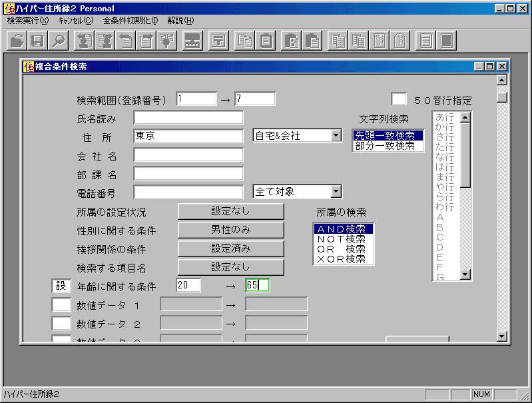Select 先頭一致検索 in 文字列検索 list
Viewport: 532px width, 403px height.
388,136
